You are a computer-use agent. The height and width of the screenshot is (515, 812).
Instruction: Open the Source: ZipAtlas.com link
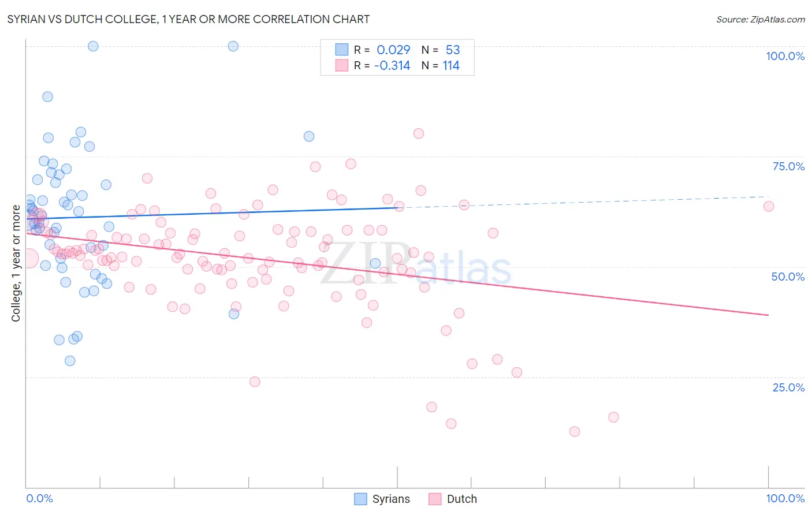click(x=761, y=19)
